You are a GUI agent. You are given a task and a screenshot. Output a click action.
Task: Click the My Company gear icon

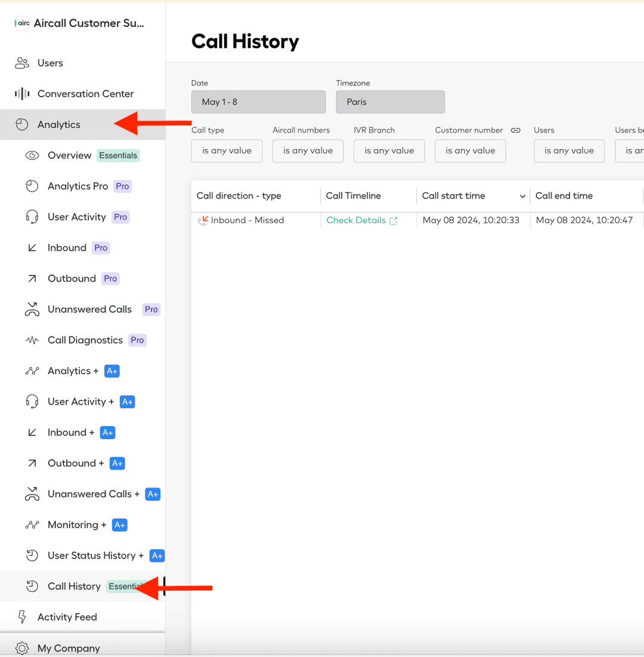pos(22,648)
